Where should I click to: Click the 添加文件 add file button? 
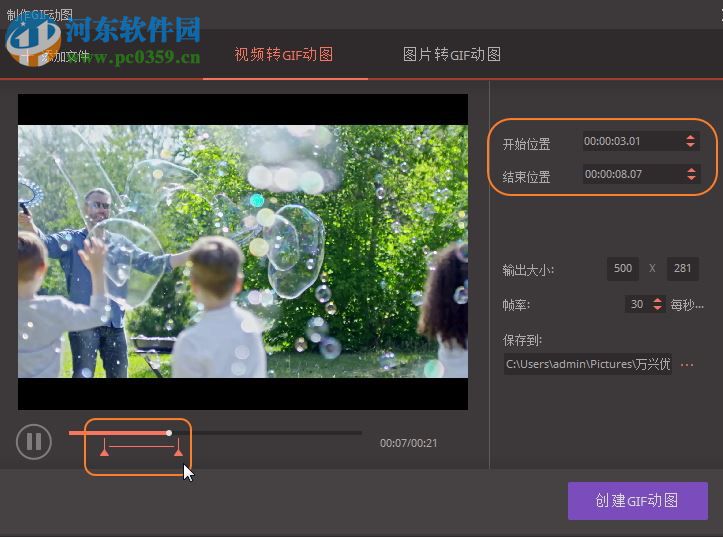pyautogui.click(x=55, y=57)
